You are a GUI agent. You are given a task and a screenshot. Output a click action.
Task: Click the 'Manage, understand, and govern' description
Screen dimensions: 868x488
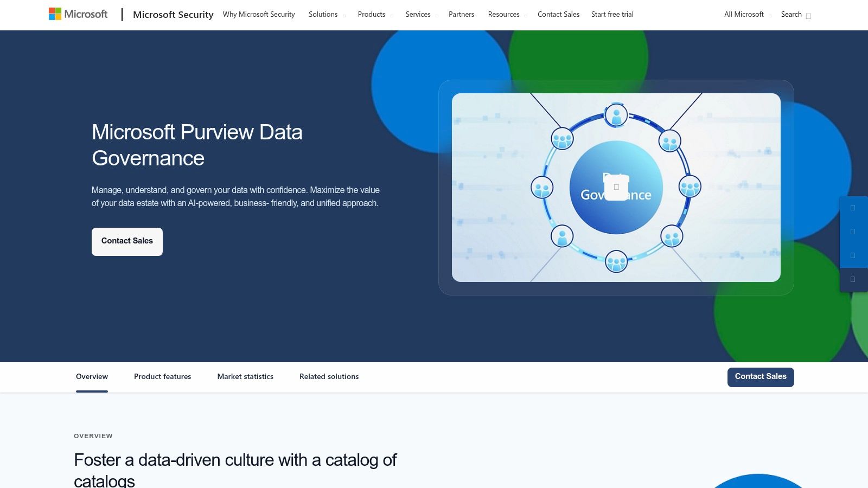click(x=235, y=197)
